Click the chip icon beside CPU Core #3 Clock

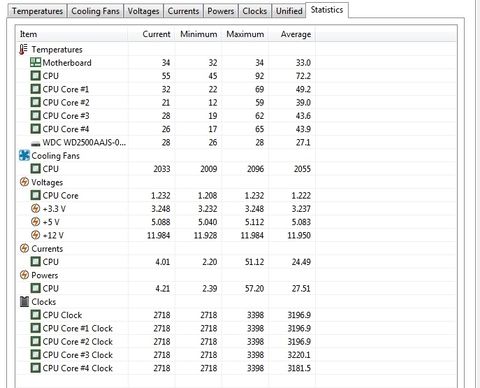(35, 355)
